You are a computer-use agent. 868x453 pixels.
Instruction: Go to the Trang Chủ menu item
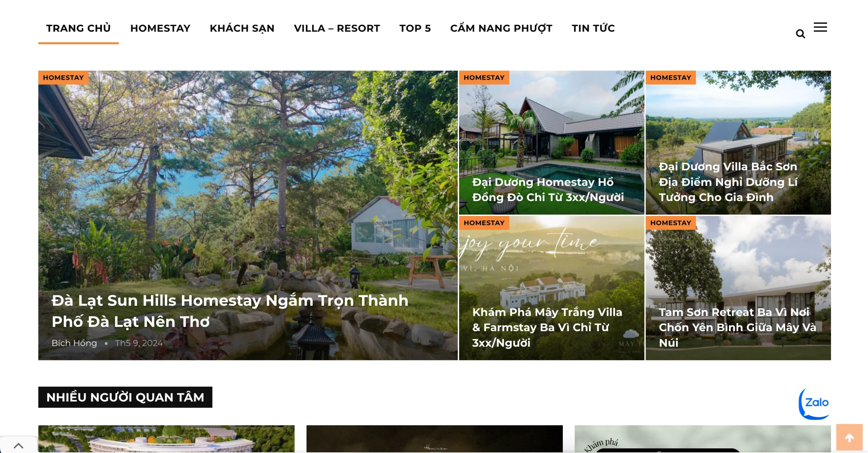click(x=78, y=28)
